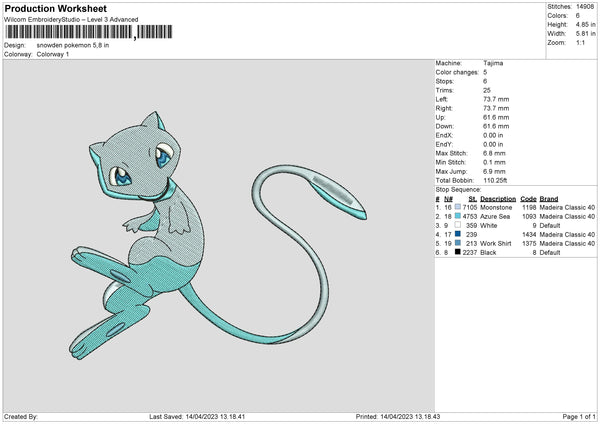This screenshot has width=600, height=424.
Task: Click the White thread color swatch
Action: (458, 225)
